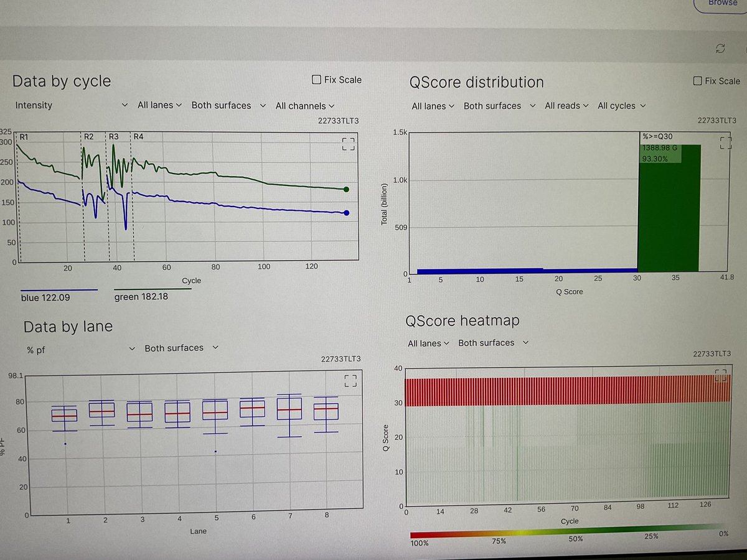
Task: Open the All reads dropdown
Action: 566,106
